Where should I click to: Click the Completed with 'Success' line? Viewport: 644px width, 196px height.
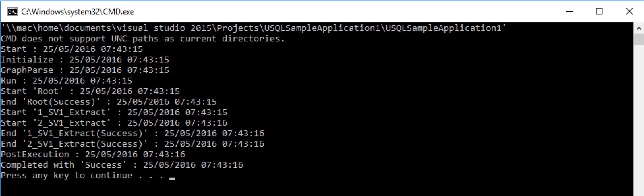(122, 165)
